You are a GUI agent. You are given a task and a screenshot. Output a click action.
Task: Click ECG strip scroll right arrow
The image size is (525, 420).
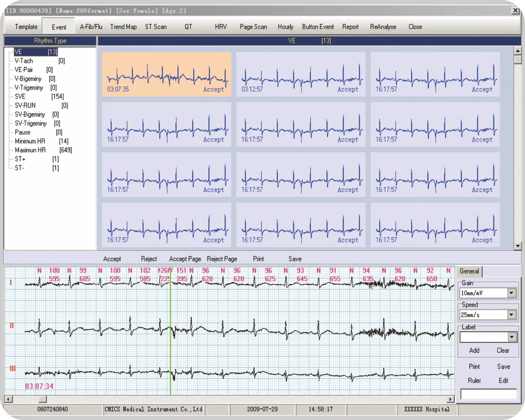click(x=451, y=399)
